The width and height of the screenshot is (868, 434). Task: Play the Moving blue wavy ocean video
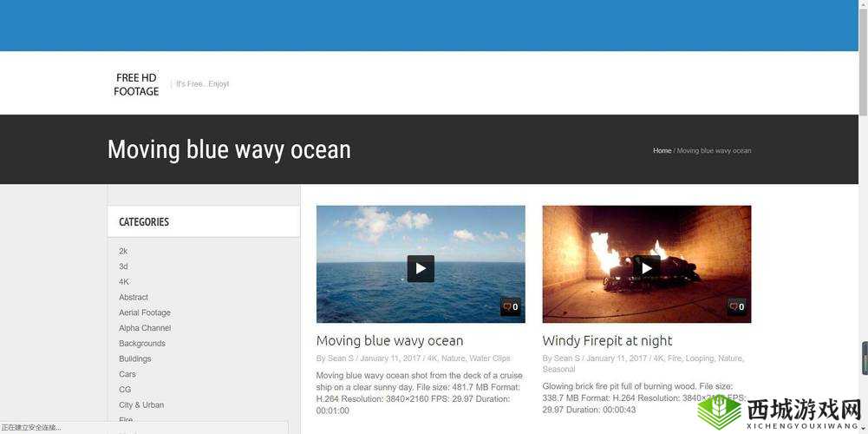421,269
